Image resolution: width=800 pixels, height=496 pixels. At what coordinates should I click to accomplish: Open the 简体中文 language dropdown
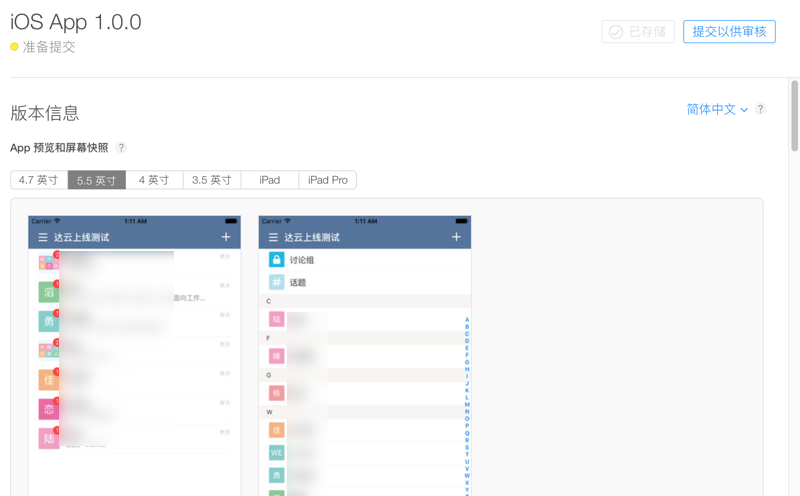coord(717,109)
